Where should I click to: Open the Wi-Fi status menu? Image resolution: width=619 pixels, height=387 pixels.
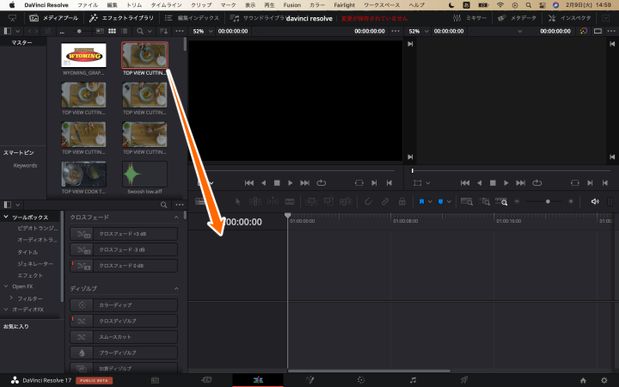(x=500, y=5)
